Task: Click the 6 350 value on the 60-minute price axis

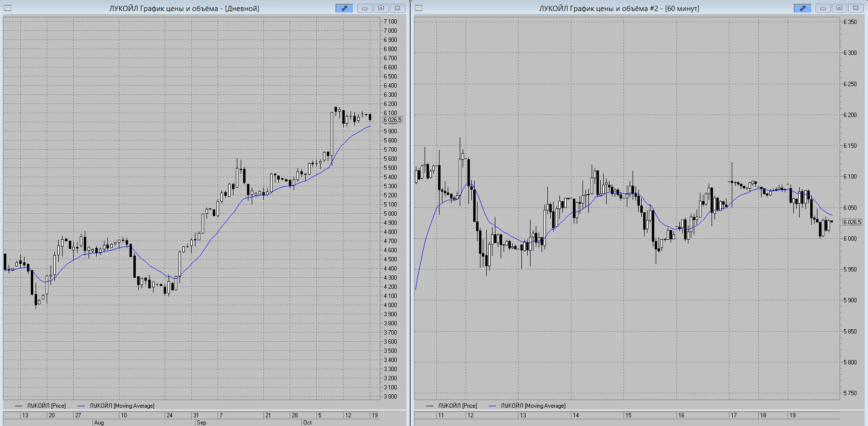Action: [x=850, y=22]
